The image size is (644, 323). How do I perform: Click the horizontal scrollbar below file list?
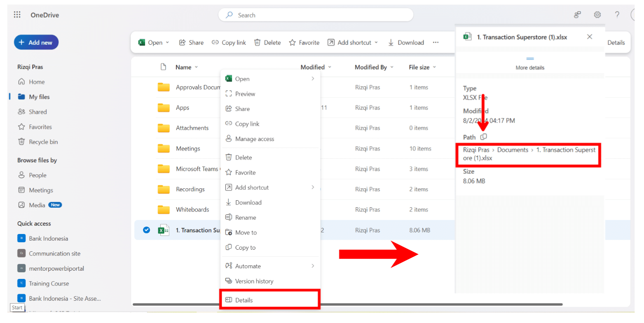[x=347, y=304]
